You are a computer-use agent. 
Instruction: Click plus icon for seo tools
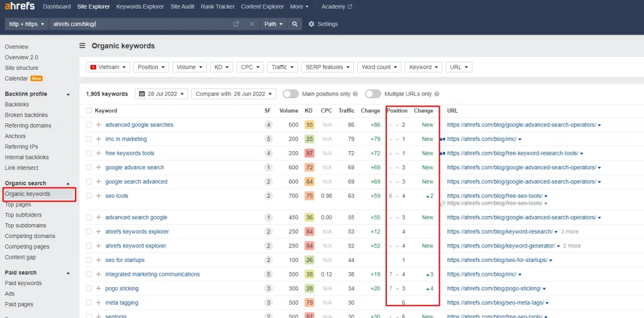[x=99, y=196]
